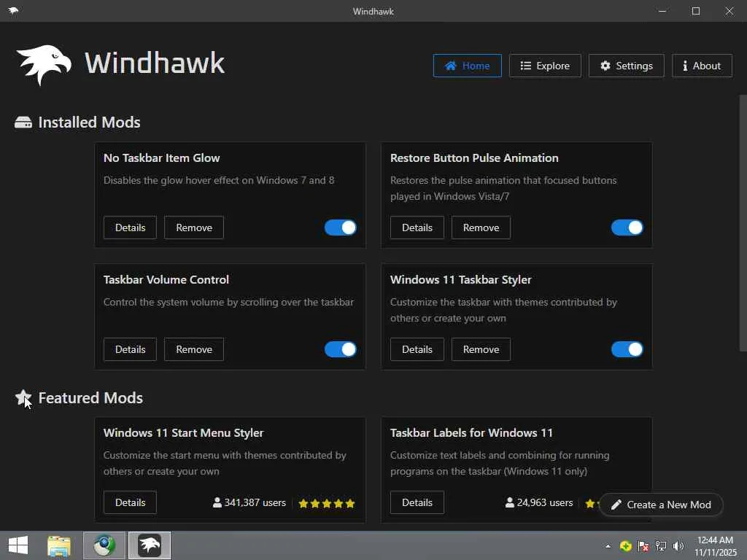Click the 24,963 users count
Image resolution: width=747 pixels, height=560 pixels.
point(539,503)
